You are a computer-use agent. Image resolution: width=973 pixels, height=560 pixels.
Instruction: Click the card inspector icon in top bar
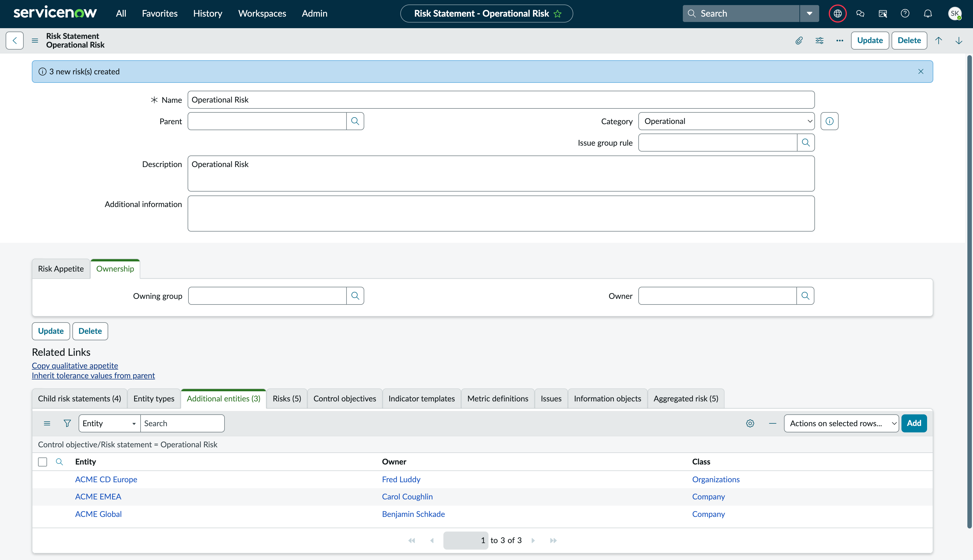point(883,14)
